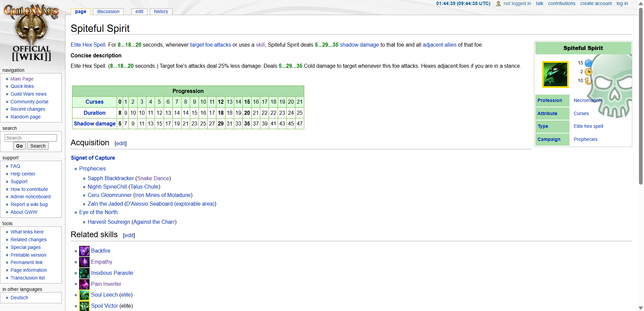The image size is (644, 311).
Task: Click the Campaign label in infobox
Action: tap(549, 139)
